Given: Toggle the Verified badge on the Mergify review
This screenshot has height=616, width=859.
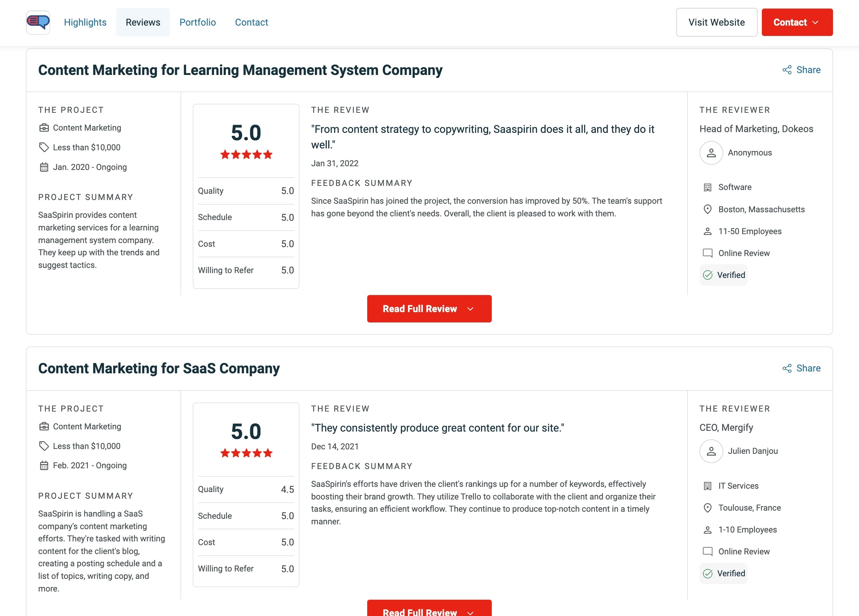Looking at the screenshot, I should 723,573.
